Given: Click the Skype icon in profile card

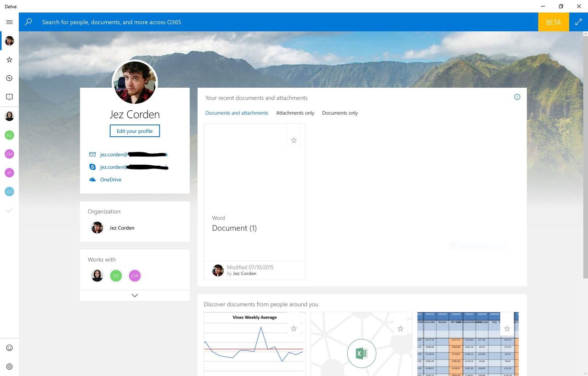Looking at the screenshot, I should coord(92,167).
